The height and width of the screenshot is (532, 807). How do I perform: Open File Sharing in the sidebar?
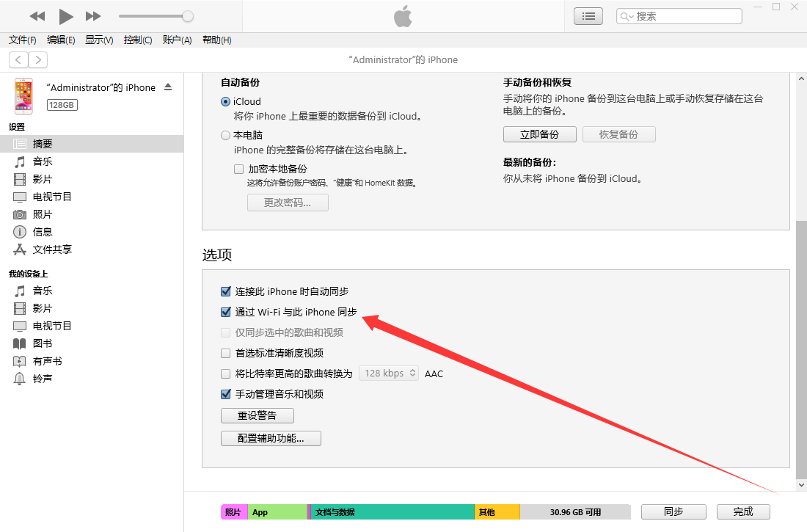(x=52, y=249)
